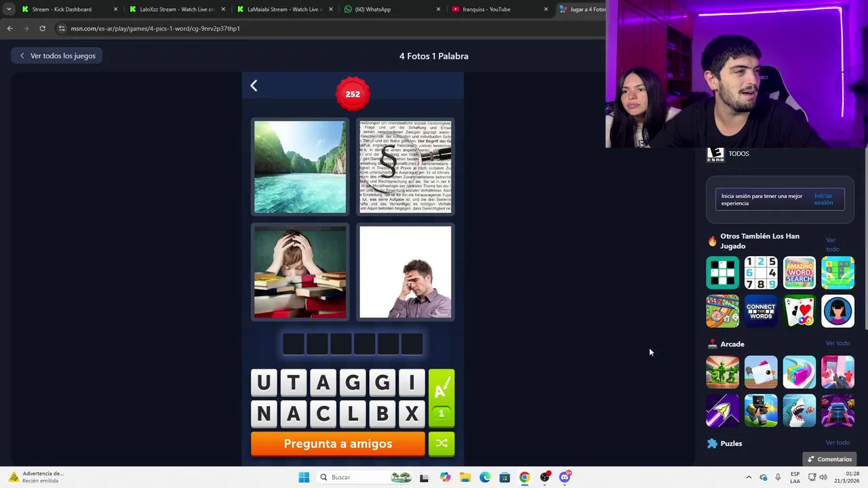Image resolution: width=868 pixels, height=488 pixels.
Task: Open Google Chrome from taskbar
Action: (x=524, y=477)
